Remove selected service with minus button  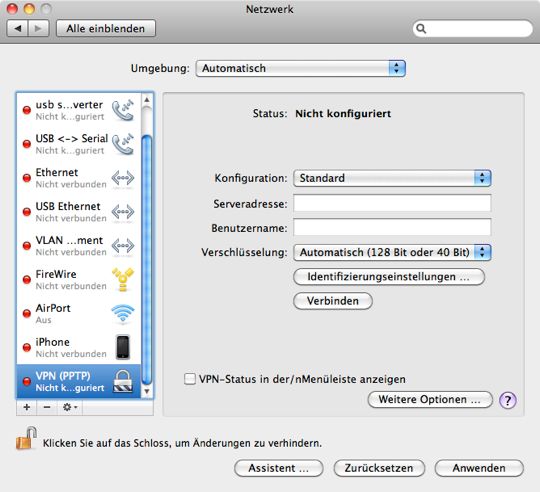(x=47, y=407)
